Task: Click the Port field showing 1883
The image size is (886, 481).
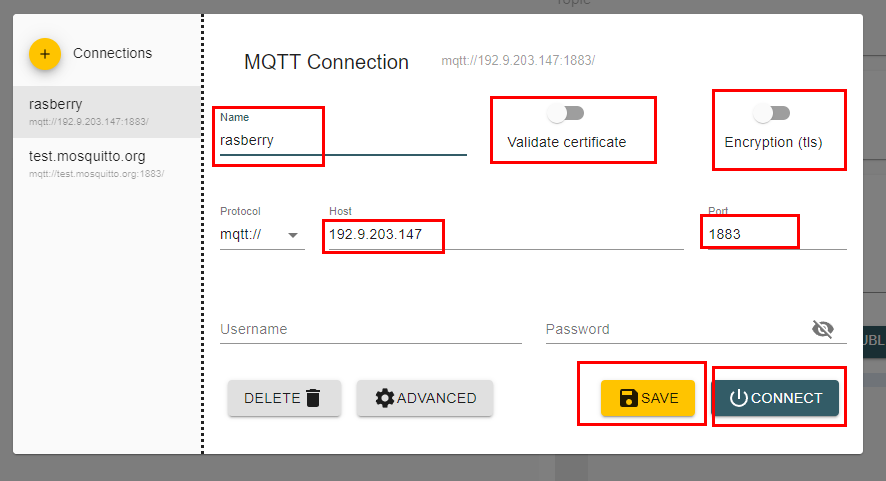Action: [777, 234]
